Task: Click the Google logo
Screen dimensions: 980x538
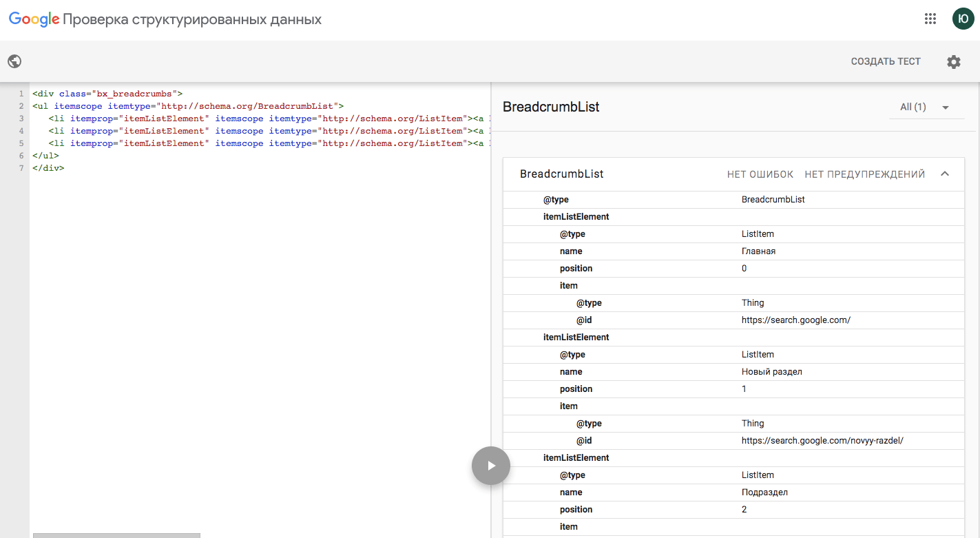Action: 34,20
